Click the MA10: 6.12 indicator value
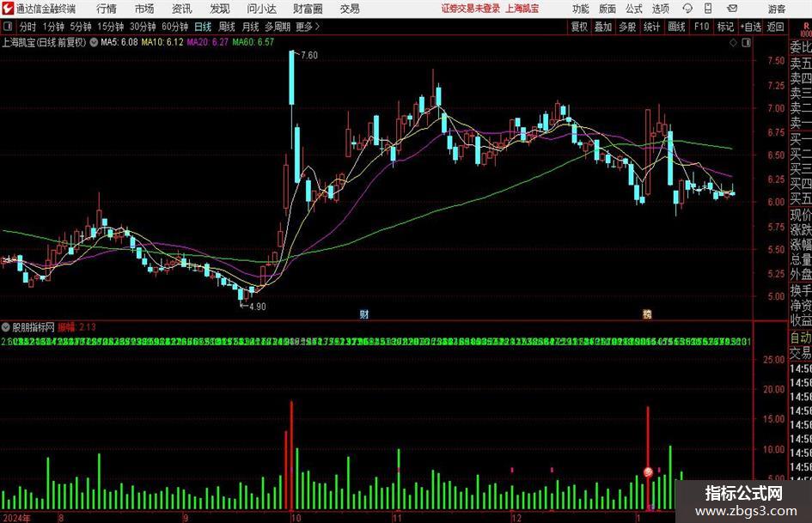Viewport: 812px width, 523px height. (x=162, y=42)
